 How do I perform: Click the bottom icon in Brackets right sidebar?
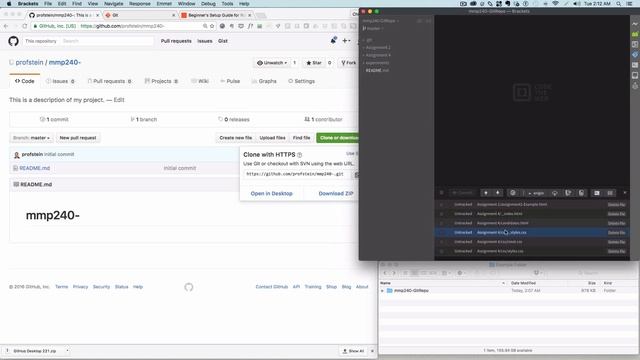635,86
